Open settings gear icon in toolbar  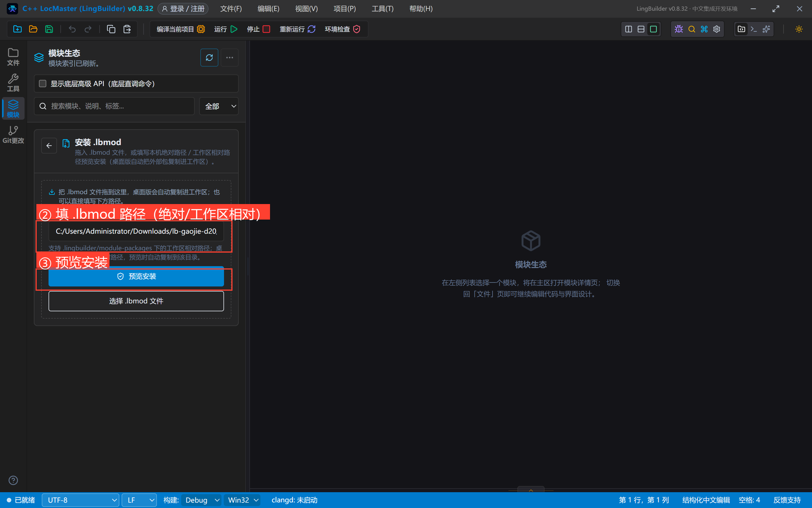(717, 29)
